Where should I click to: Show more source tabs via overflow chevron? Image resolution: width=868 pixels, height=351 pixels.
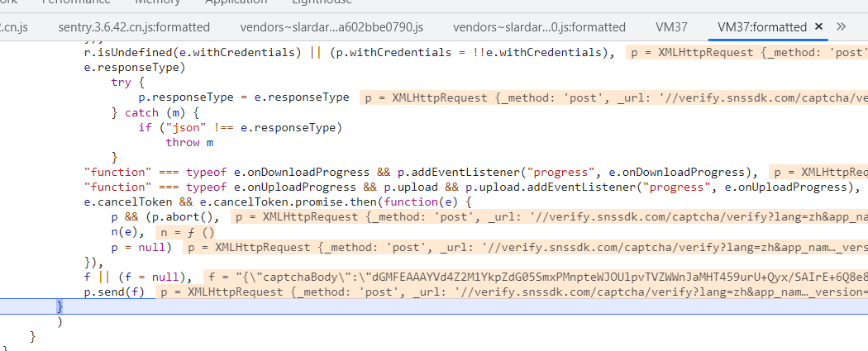click(x=841, y=26)
